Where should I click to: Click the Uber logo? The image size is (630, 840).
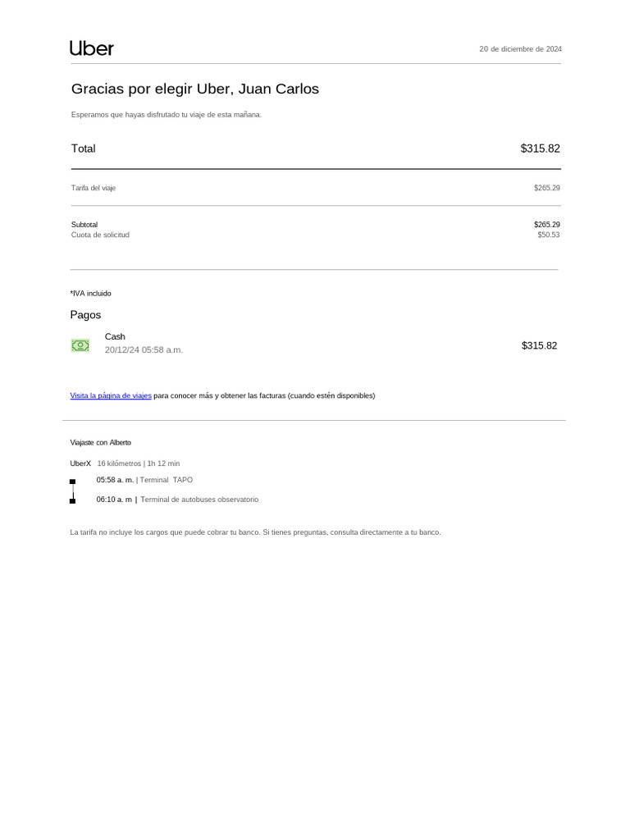(92, 48)
